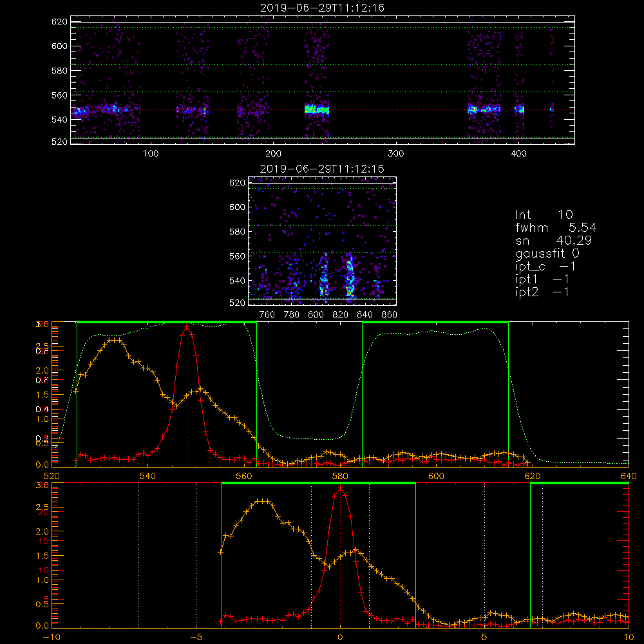Screen dimensions: 644x644
Task: Click x-axis label 820 on middle spectrogram
Action: click(x=340, y=315)
